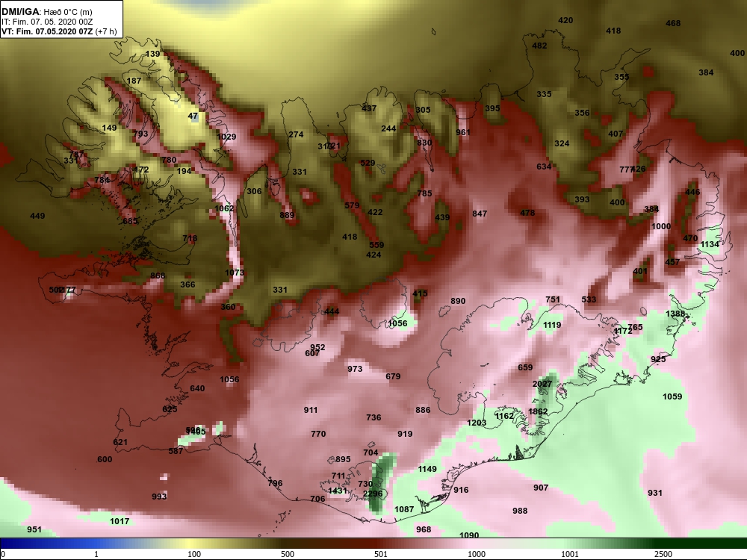Click the 993 height value
The width and height of the screenshot is (747, 560).
coord(159,497)
